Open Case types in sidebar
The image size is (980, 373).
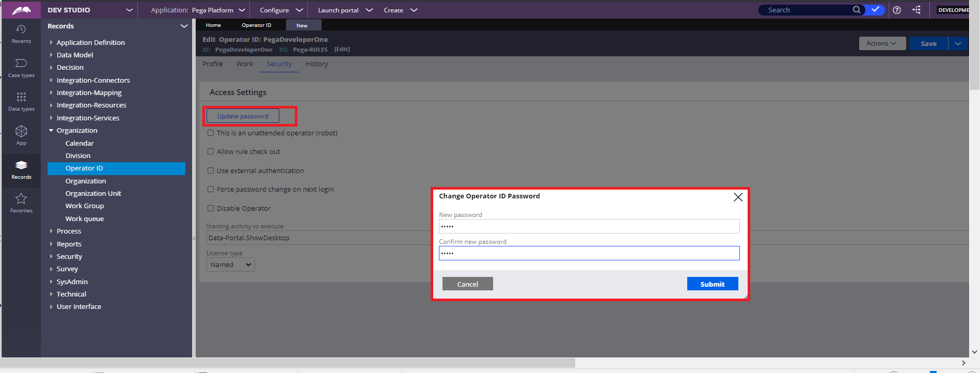(x=21, y=68)
